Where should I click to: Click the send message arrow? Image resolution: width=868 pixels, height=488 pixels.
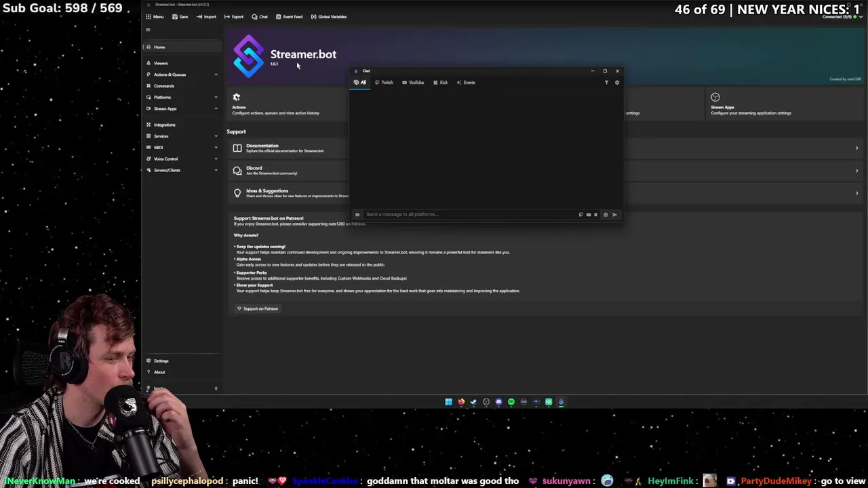pyautogui.click(x=614, y=215)
